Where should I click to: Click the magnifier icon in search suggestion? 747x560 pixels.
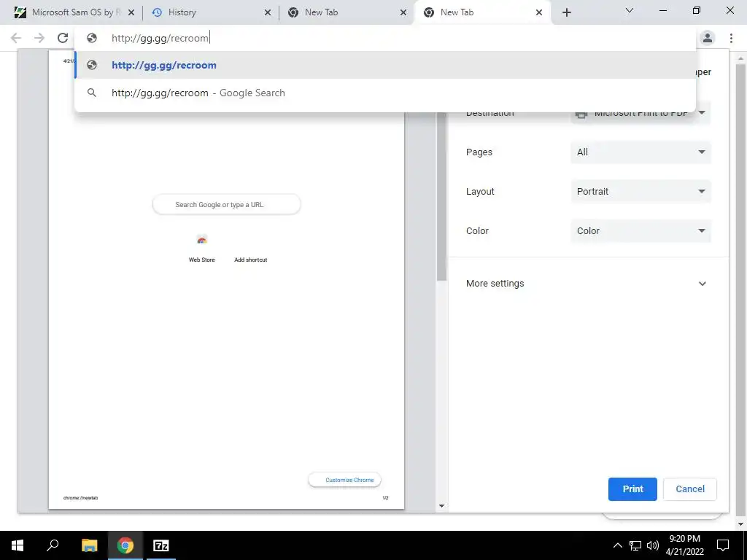pyautogui.click(x=92, y=93)
